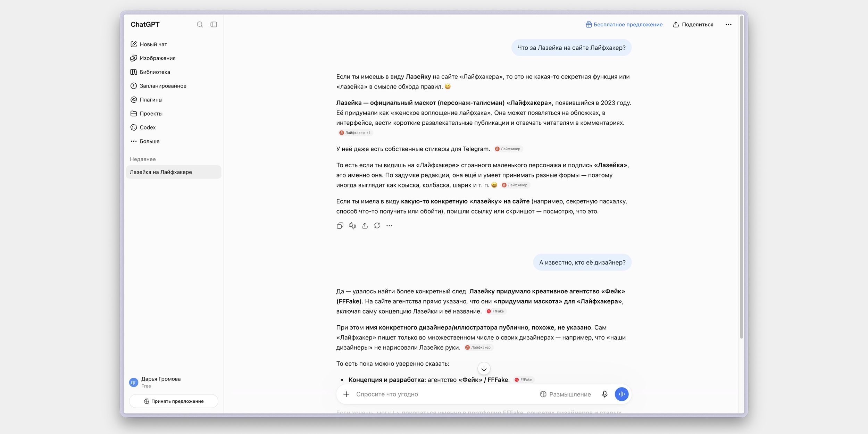Open conversation options three-dot menu in header

click(x=728, y=24)
